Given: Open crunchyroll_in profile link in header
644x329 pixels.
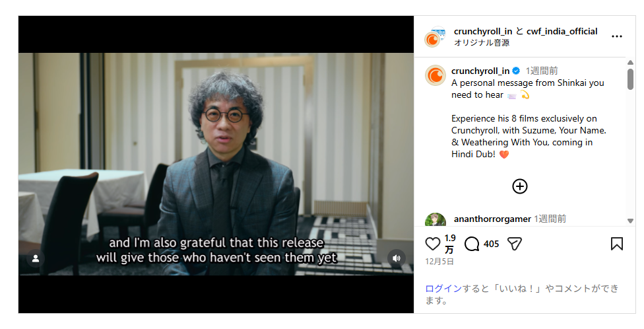Looking at the screenshot, I should point(483,31).
